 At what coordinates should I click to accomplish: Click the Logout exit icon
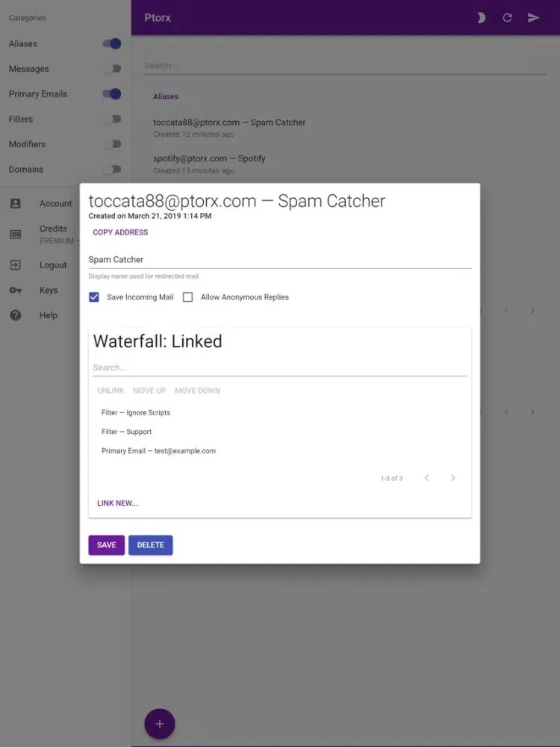click(15, 265)
